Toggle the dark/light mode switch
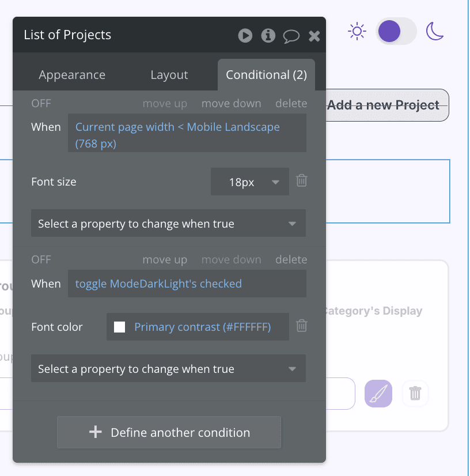 click(x=396, y=31)
